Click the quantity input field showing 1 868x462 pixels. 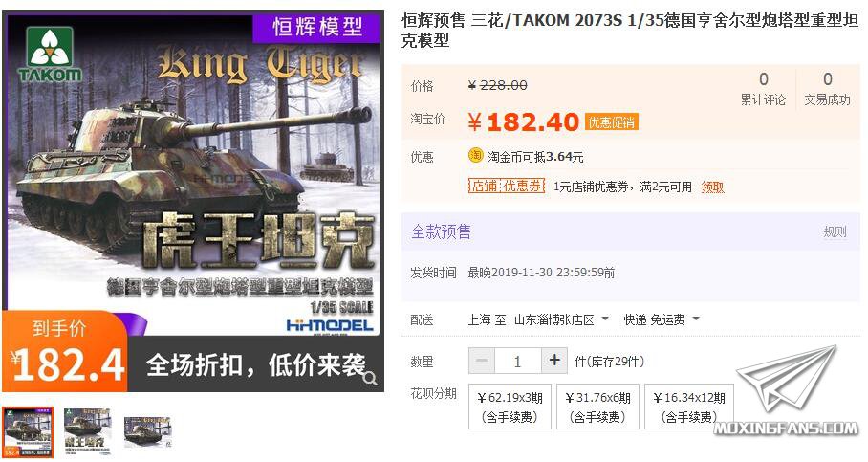[518, 361]
